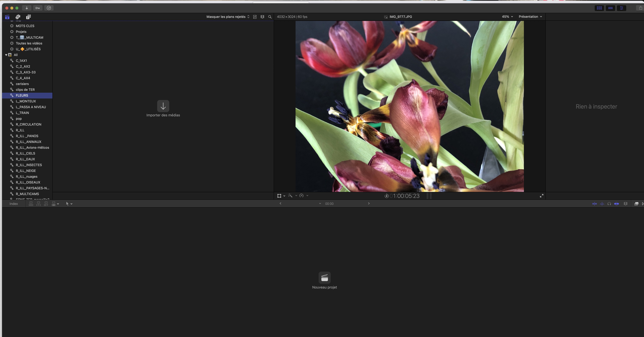This screenshot has height=337, width=644.
Task: Open background tasks checkmark icon
Action: pos(49,8)
